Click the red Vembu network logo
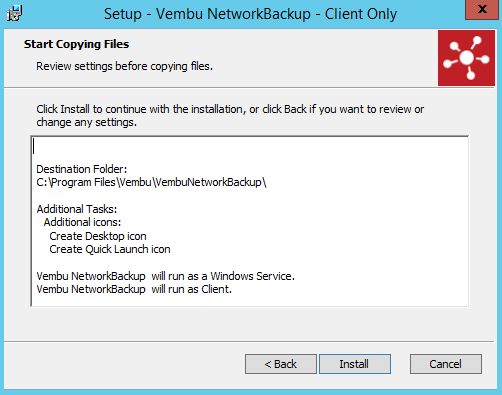502x395 pixels. tap(466, 58)
